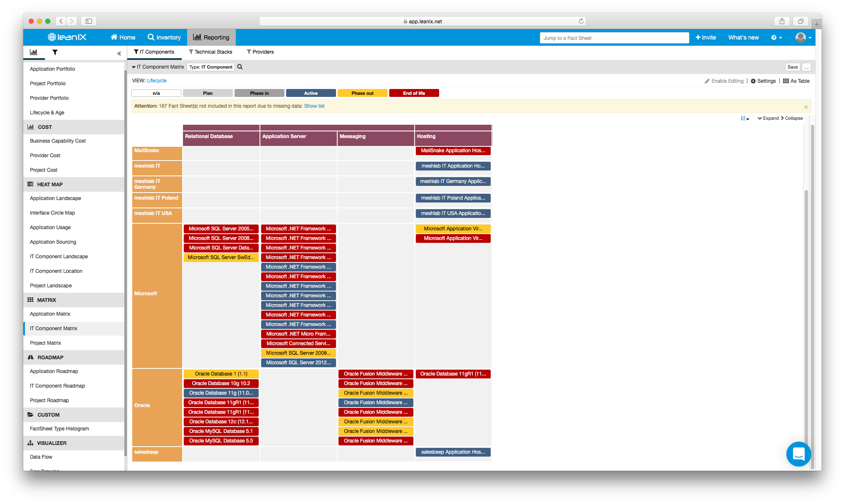Select IT Component Matrix in sidebar
The height and width of the screenshot is (504, 845).
pos(74,329)
